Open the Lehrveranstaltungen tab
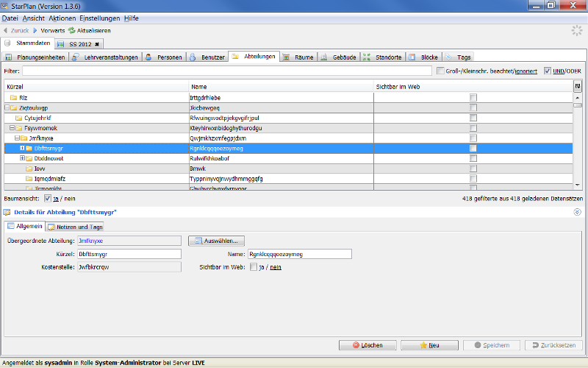Viewport: 588px width, 368px height. tap(106, 57)
